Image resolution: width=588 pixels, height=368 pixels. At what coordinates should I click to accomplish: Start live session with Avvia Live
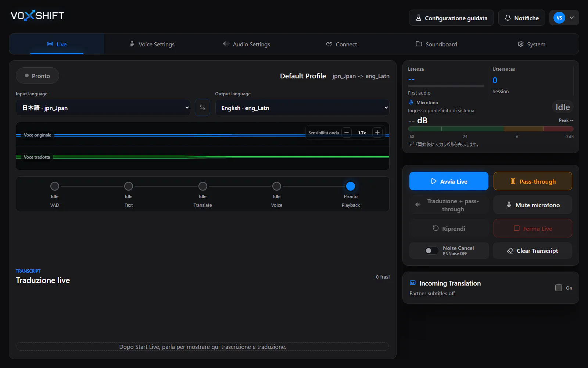[x=449, y=181]
